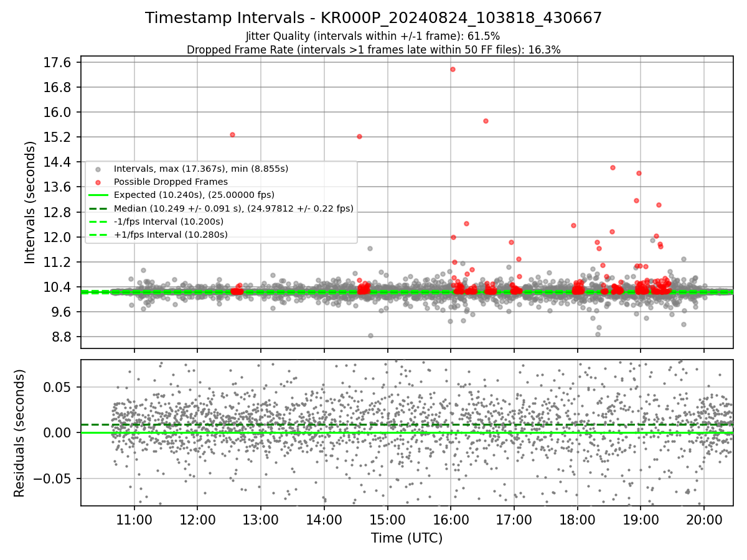
Task: Click the 13.6 y-axis tick label
Action: pyautogui.click(x=59, y=187)
